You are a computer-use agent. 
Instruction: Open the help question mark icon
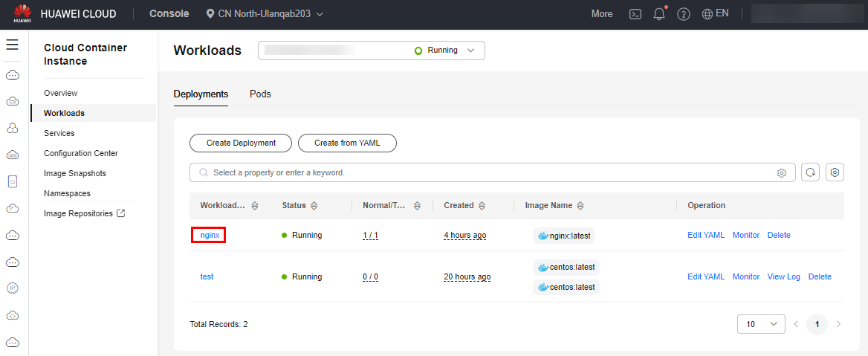684,14
